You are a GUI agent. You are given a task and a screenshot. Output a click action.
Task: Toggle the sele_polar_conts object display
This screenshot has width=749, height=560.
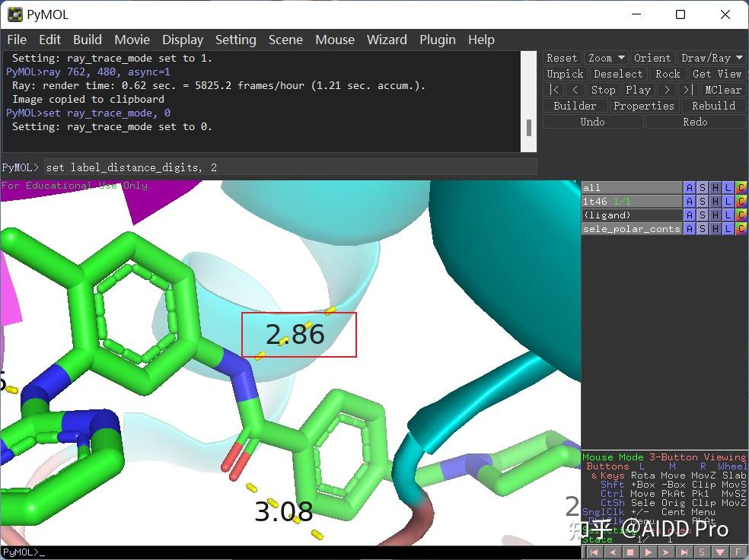coord(631,229)
